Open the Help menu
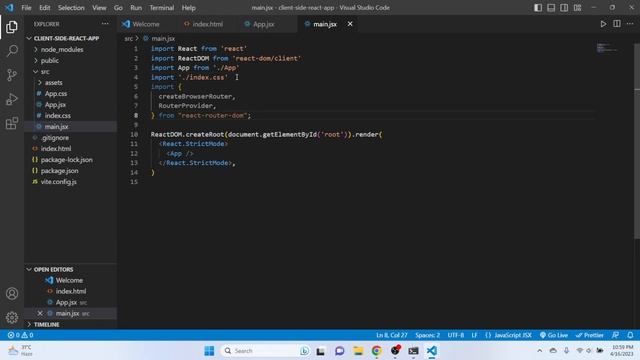 189,8
